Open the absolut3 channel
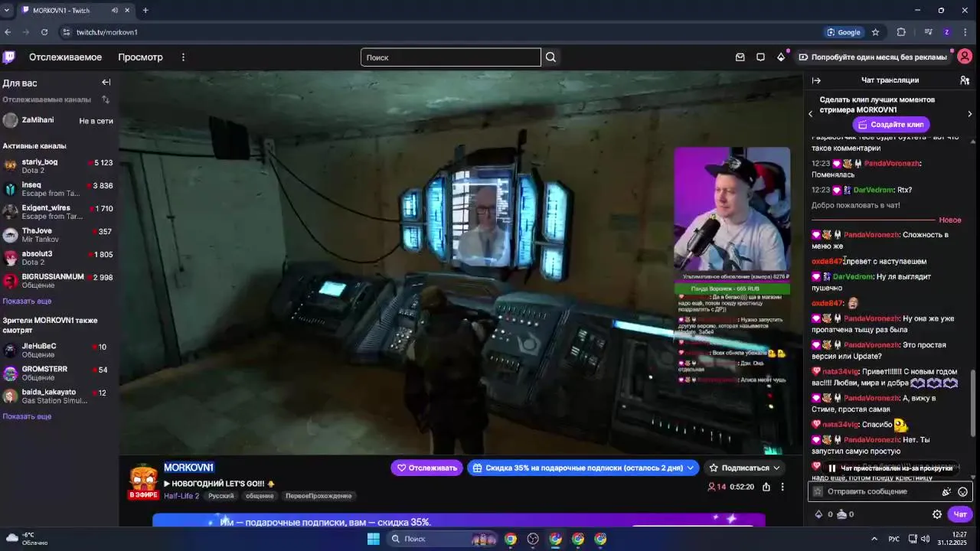Image resolution: width=980 pixels, height=551 pixels. pyautogui.click(x=59, y=258)
